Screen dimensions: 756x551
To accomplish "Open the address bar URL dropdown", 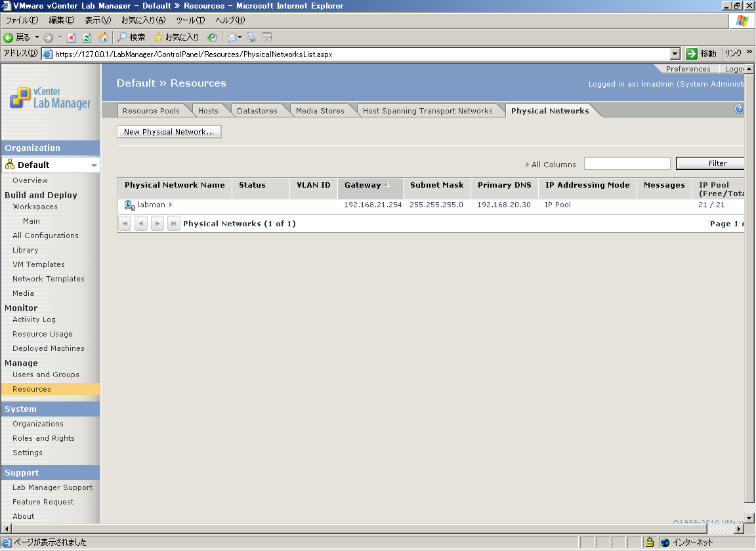I will click(675, 54).
